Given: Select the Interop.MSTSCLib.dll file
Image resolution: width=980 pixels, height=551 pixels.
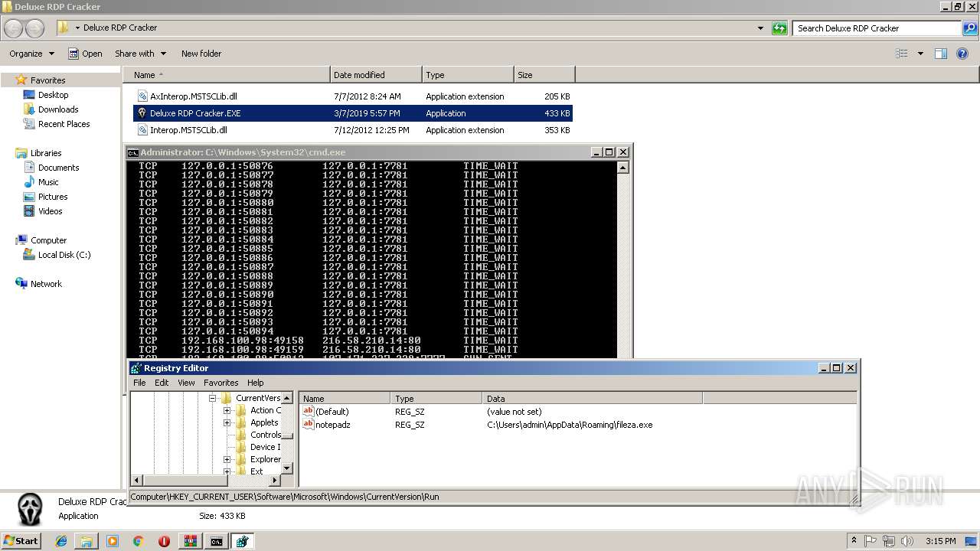Looking at the screenshot, I should click(353, 130).
